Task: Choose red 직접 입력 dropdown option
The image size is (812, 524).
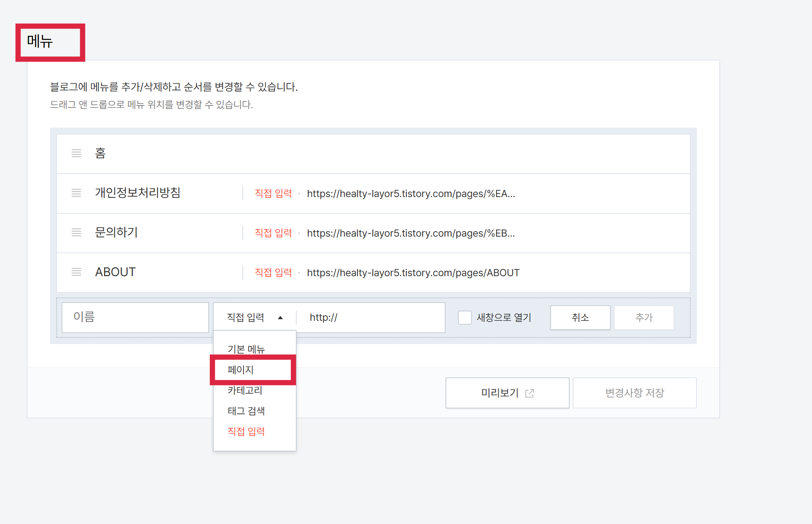Action: [246, 431]
